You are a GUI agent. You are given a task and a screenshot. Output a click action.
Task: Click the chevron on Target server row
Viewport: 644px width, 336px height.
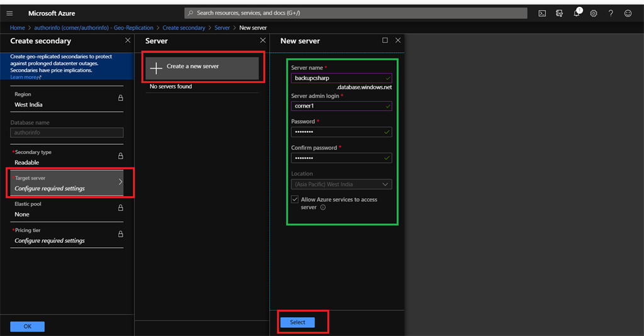pos(120,182)
